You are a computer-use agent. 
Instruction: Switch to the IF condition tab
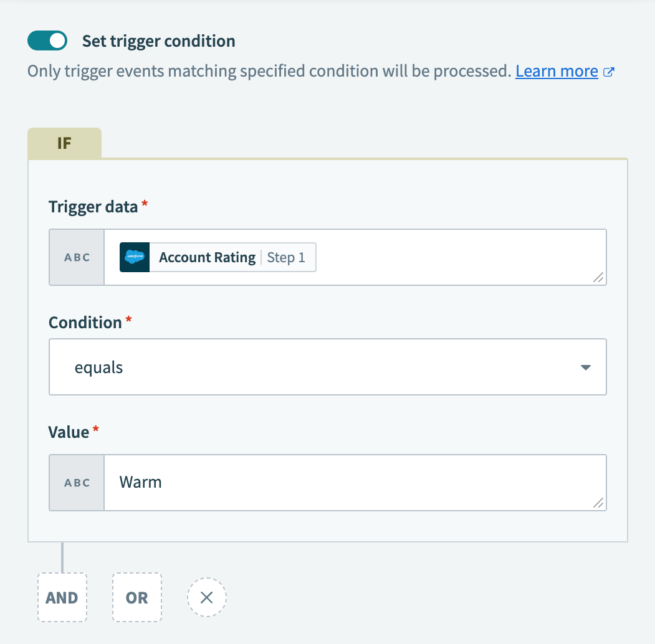pos(64,143)
